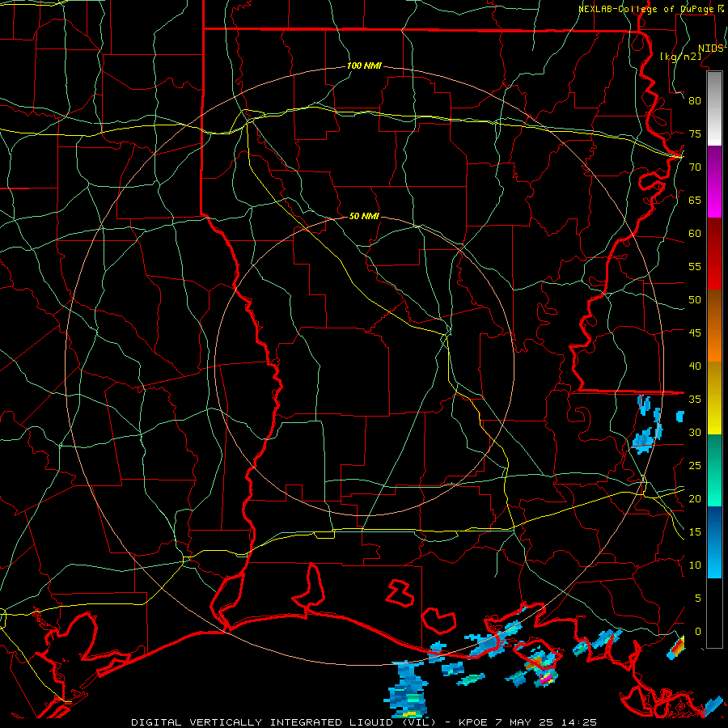Click the magenta-purple segment of the color bar
The image size is (728, 728).
[x=714, y=181]
